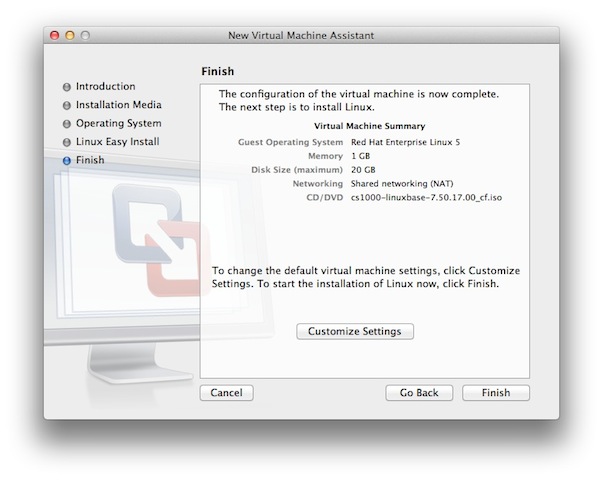Click the Finish step label in sidebar

click(90, 160)
